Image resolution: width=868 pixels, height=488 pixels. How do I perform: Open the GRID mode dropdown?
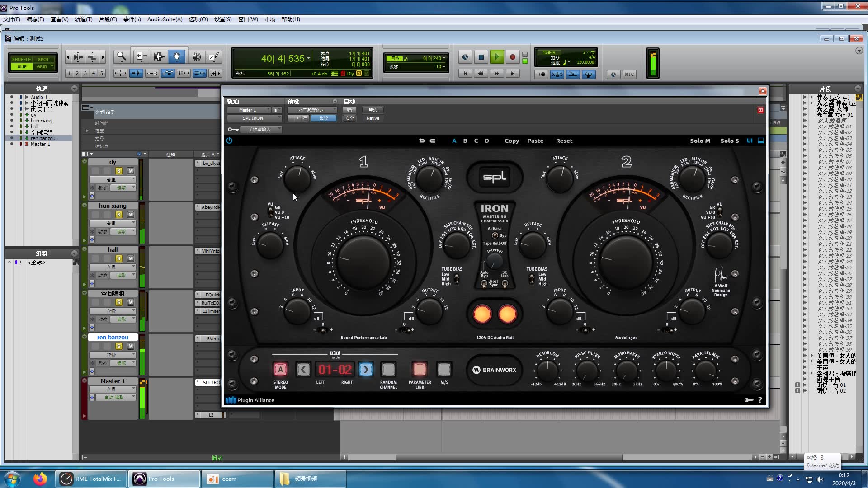pyautogui.click(x=44, y=66)
